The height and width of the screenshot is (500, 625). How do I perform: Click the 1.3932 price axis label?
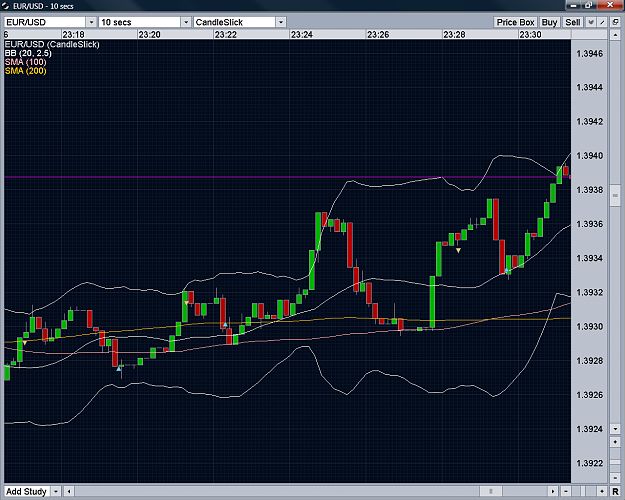[590, 292]
